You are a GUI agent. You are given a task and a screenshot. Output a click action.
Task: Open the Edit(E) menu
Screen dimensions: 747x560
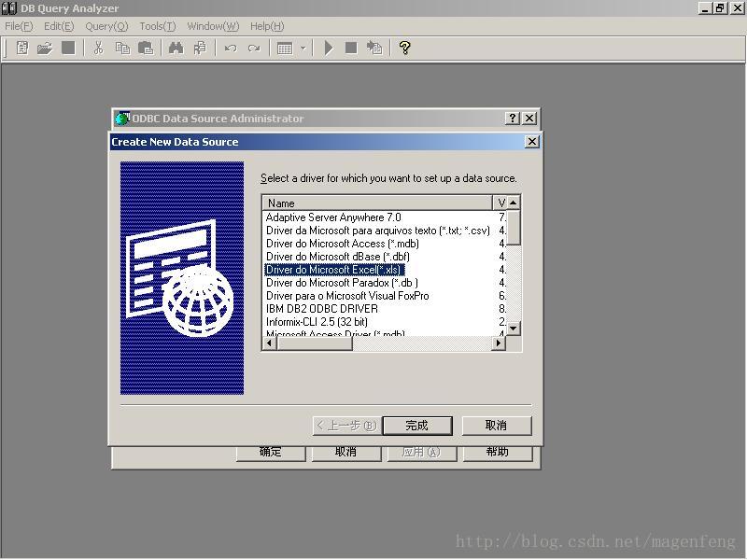[x=59, y=26]
